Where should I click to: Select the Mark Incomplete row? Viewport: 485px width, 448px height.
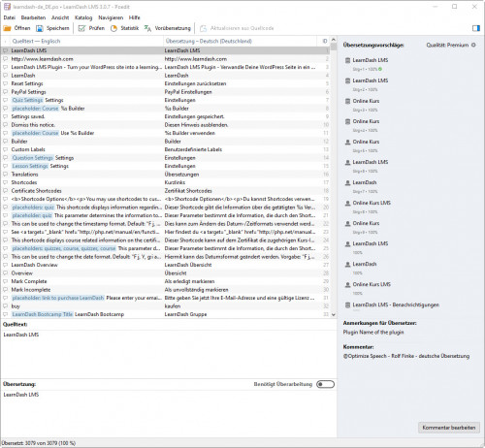coord(165,290)
